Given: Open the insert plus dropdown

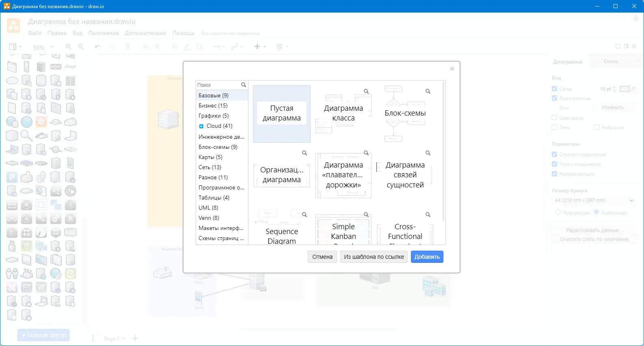Looking at the screenshot, I should click(x=260, y=47).
